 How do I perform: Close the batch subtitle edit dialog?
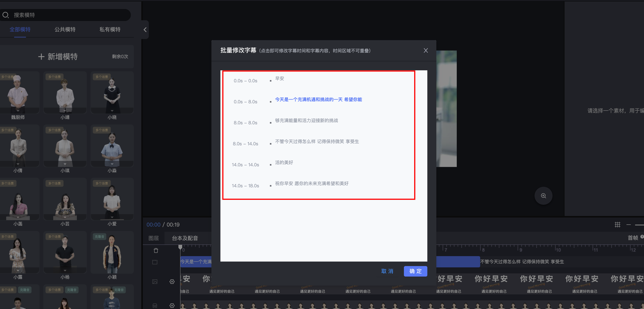tap(426, 50)
